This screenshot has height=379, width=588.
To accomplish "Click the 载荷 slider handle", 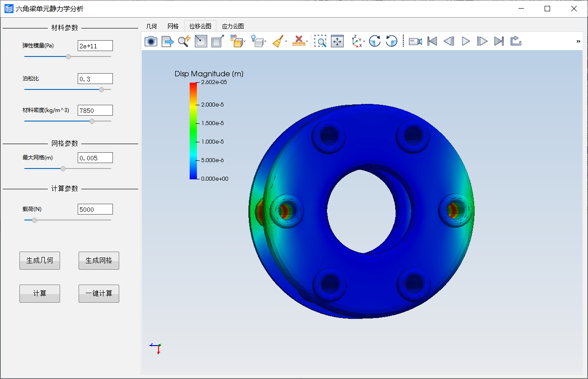I will tap(34, 220).
